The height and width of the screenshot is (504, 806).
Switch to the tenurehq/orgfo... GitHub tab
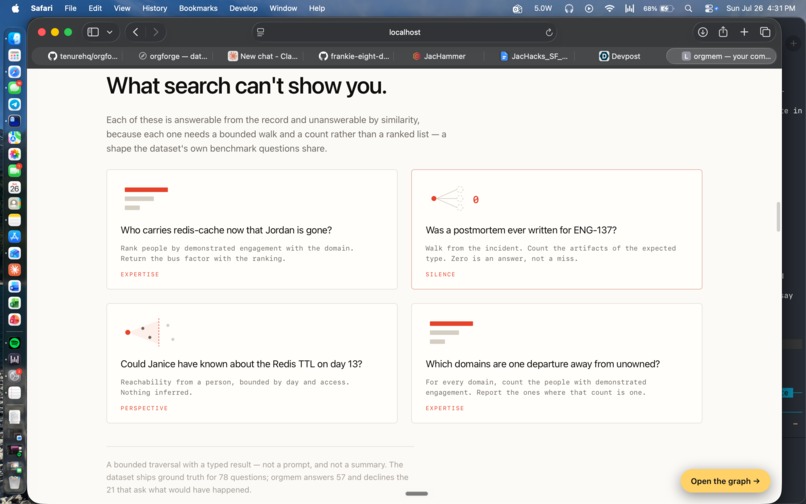82,56
